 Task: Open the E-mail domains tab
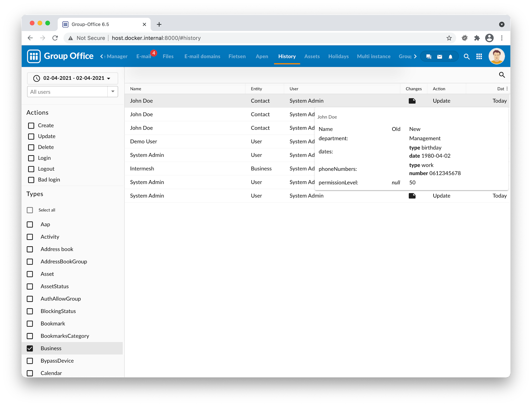pyautogui.click(x=202, y=56)
